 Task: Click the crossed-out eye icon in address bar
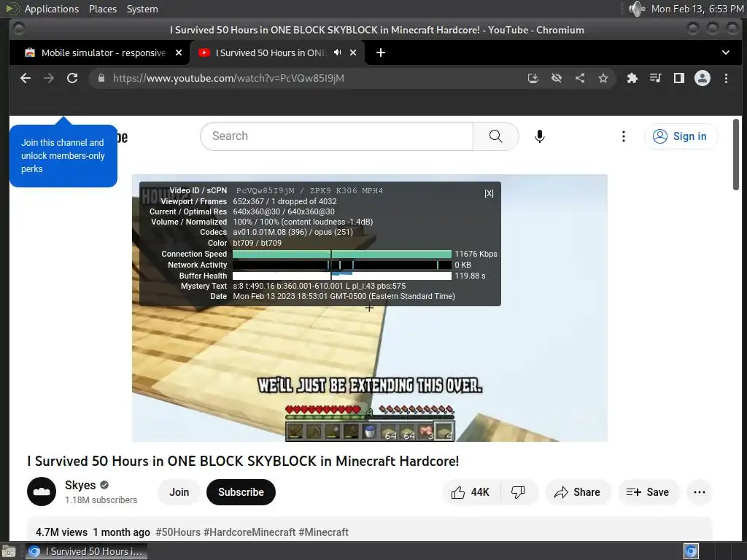pos(557,78)
